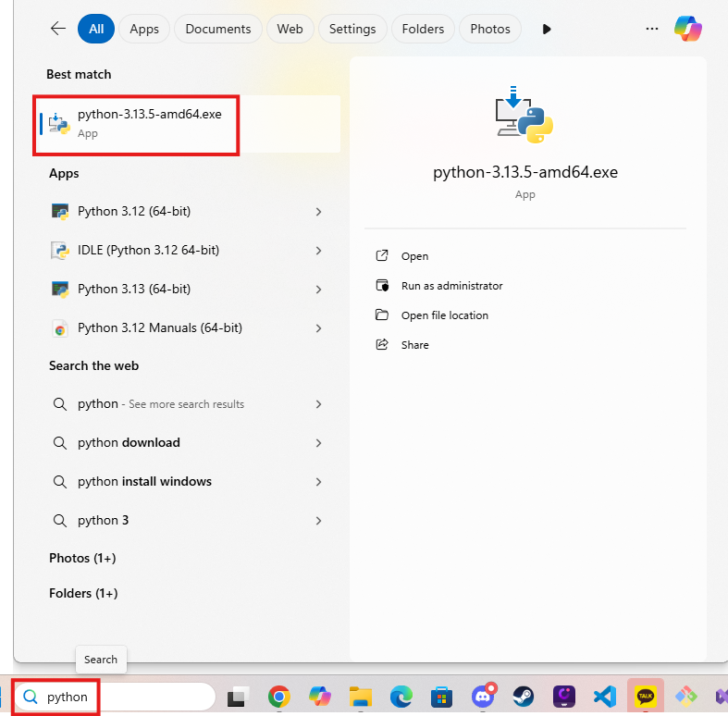Show Folders (1+) results
The width and height of the screenshot is (728, 716).
83,593
